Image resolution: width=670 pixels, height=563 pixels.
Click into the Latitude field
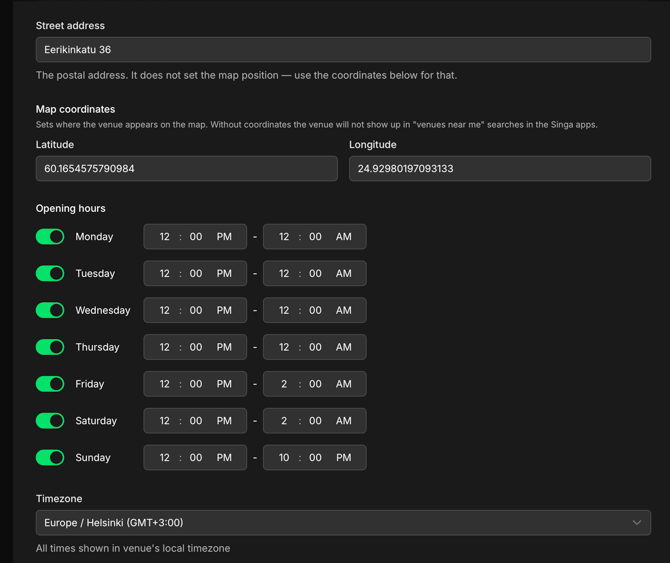(x=187, y=169)
